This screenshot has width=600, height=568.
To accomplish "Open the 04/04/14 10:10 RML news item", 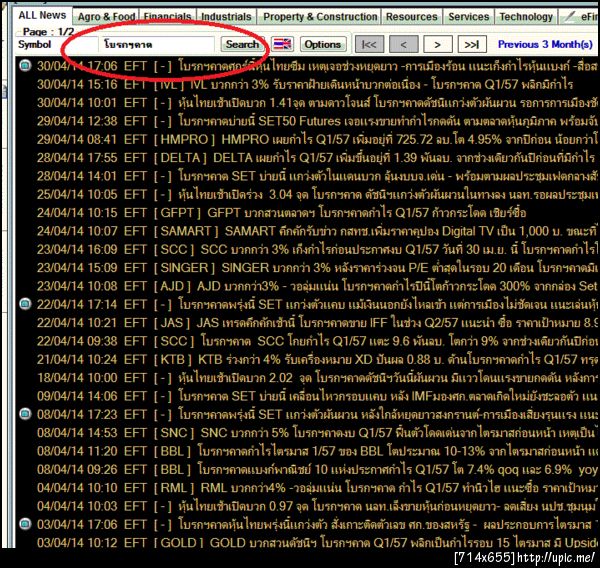I will (316, 488).
